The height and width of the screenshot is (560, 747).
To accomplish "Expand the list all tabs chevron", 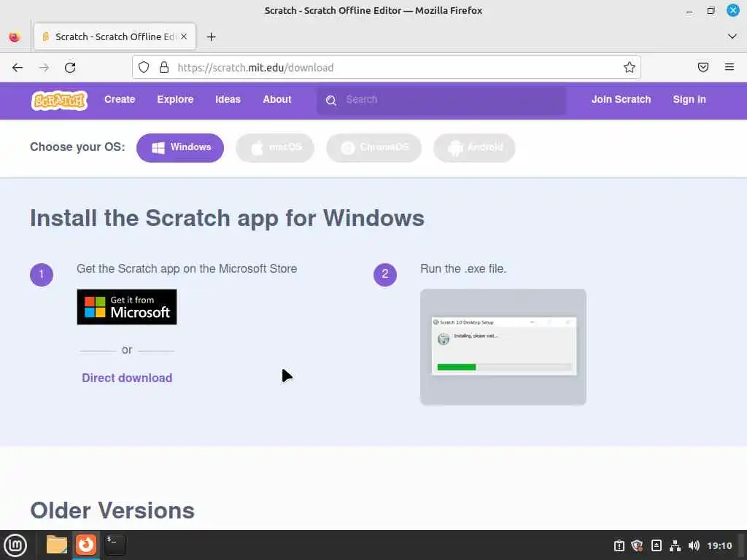I will [732, 36].
